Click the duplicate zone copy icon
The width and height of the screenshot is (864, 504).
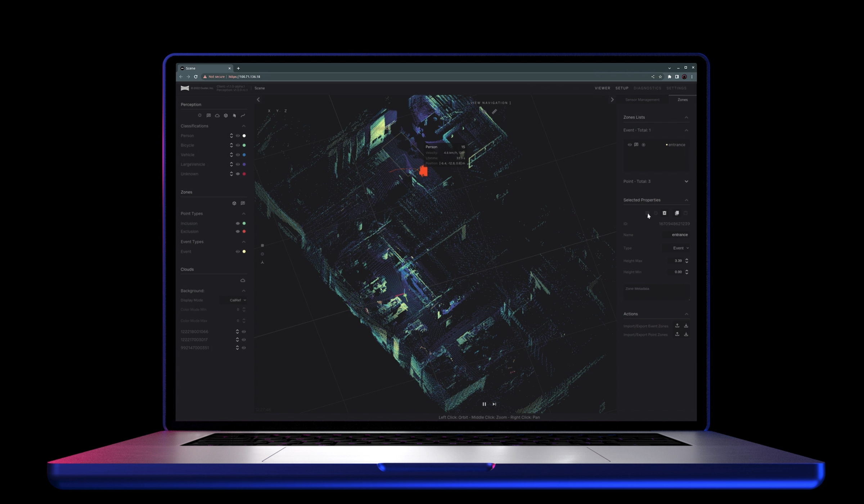[x=677, y=213]
